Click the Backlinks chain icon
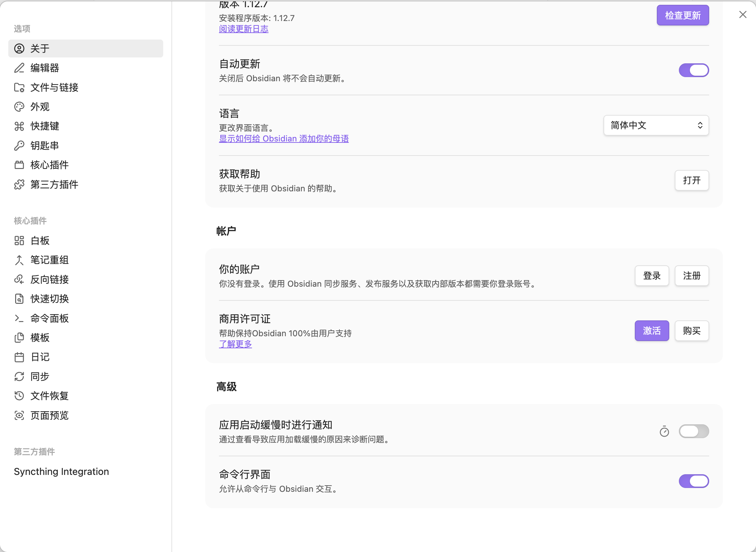Image resolution: width=756 pixels, height=552 pixels. 19,279
